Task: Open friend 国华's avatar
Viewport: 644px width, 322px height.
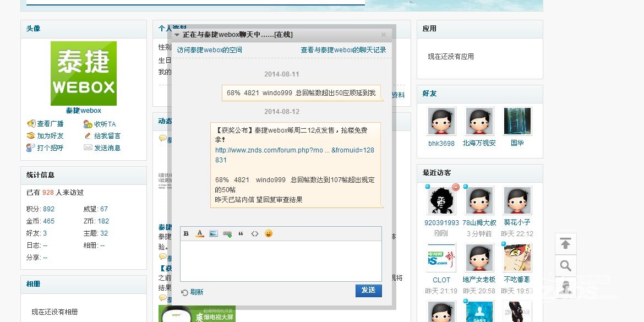Action: 517,121
